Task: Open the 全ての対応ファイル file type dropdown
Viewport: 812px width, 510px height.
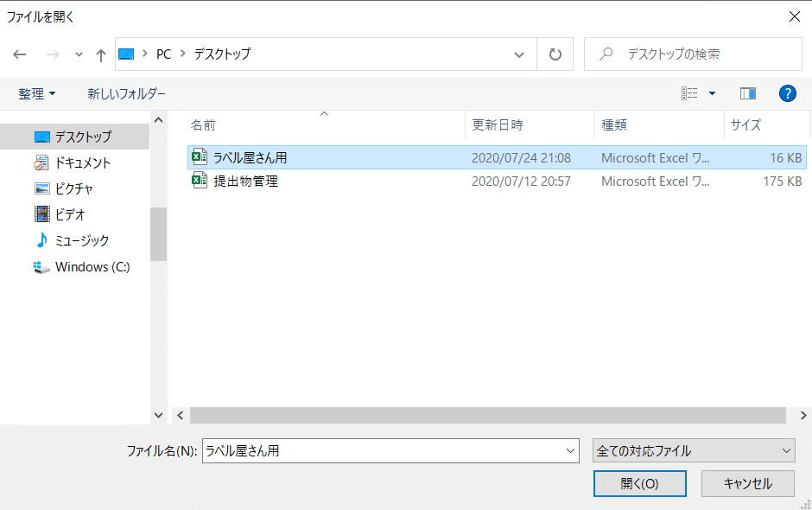Action: click(694, 451)
